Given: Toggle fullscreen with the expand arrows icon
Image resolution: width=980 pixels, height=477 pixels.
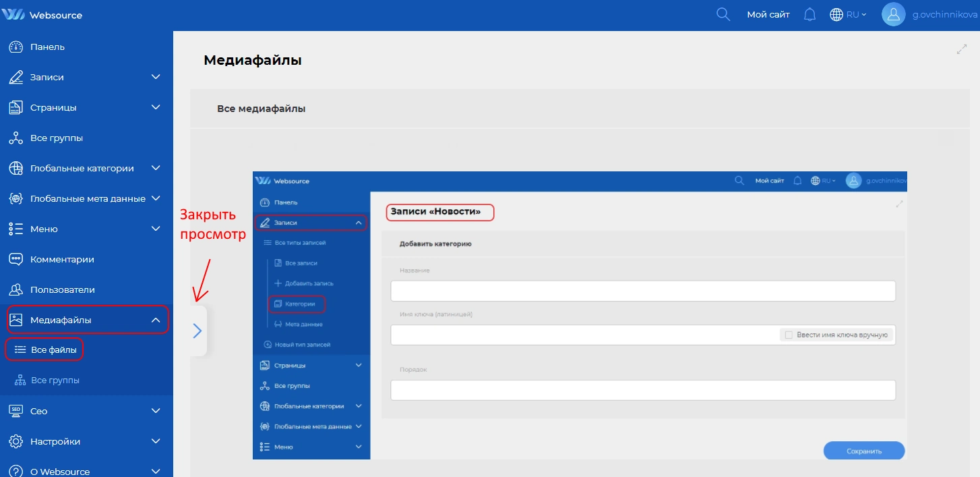Looking at the screenshot, I should 962,49.
